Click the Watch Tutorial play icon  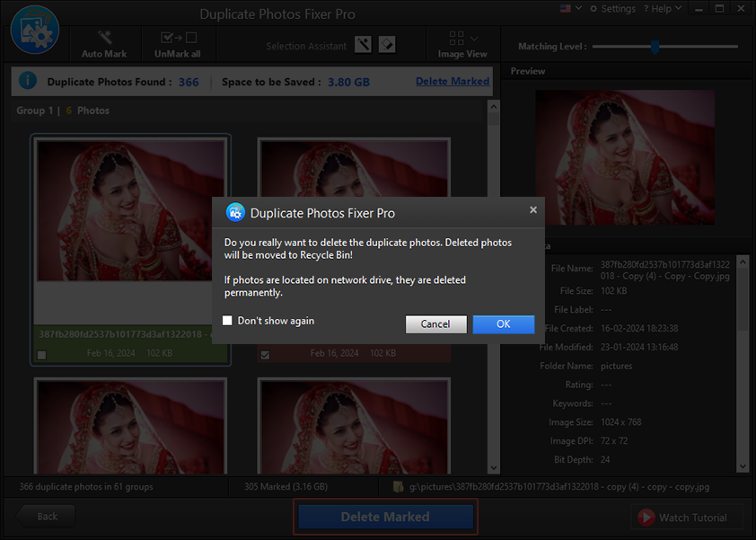(x=646, y=518)
